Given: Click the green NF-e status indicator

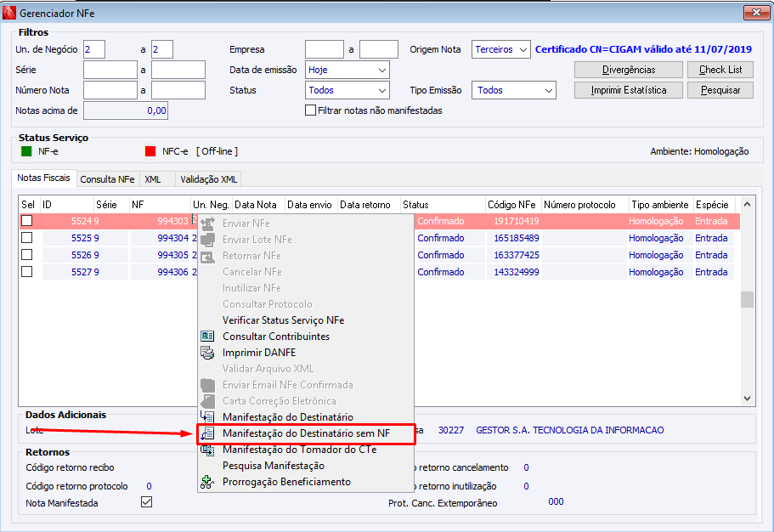Looking at the screenshot, I should 26,151.
